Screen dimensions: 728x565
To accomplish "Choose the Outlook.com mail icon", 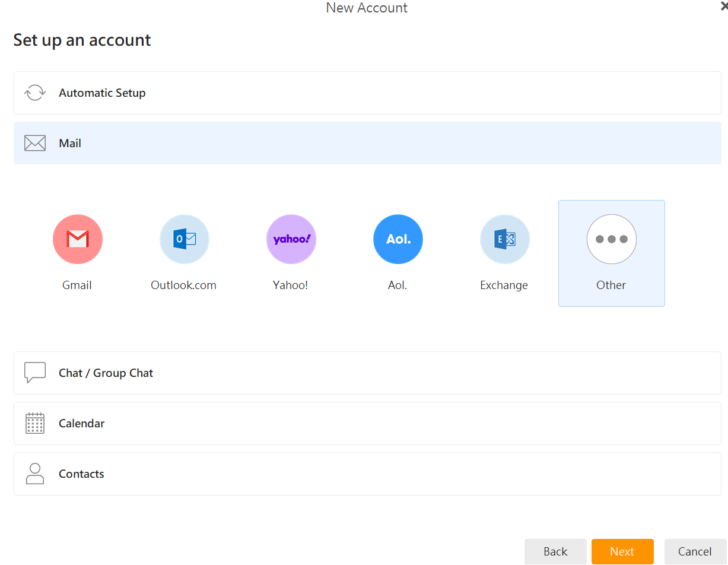I will click(x=185, y=239).
